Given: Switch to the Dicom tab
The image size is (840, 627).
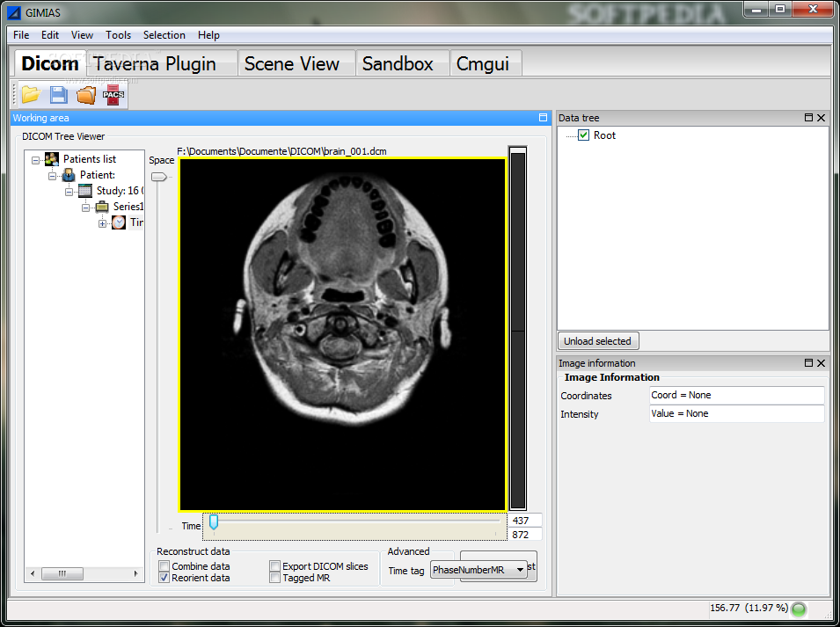Looking at the screenshot, I should coord(50,63).
